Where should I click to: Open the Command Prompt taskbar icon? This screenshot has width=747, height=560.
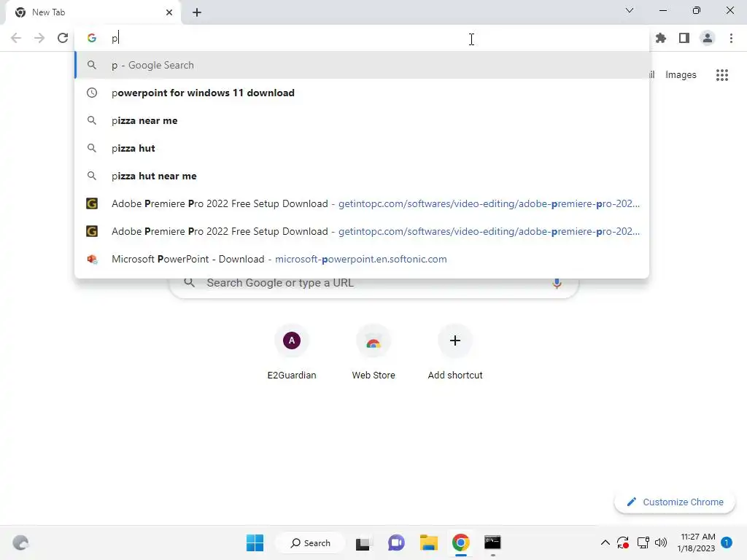click(x=492, y=542)
